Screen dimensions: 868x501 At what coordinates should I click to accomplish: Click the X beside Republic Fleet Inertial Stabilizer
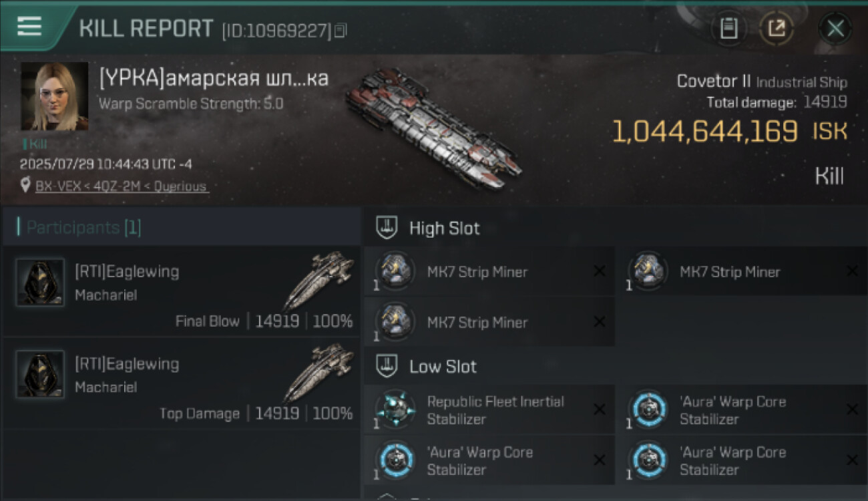tap(600, 409)
